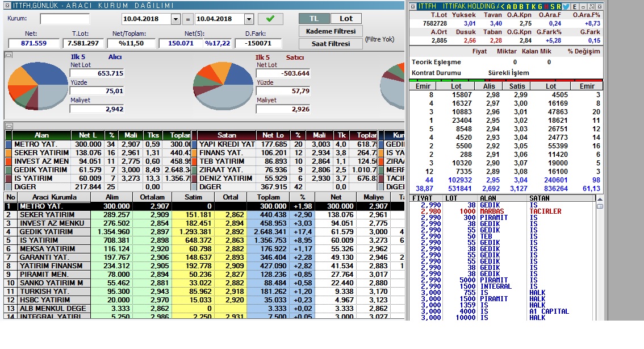Sort by 'Net' column in broker list
The image size is (644, 349).
point(336,197)
